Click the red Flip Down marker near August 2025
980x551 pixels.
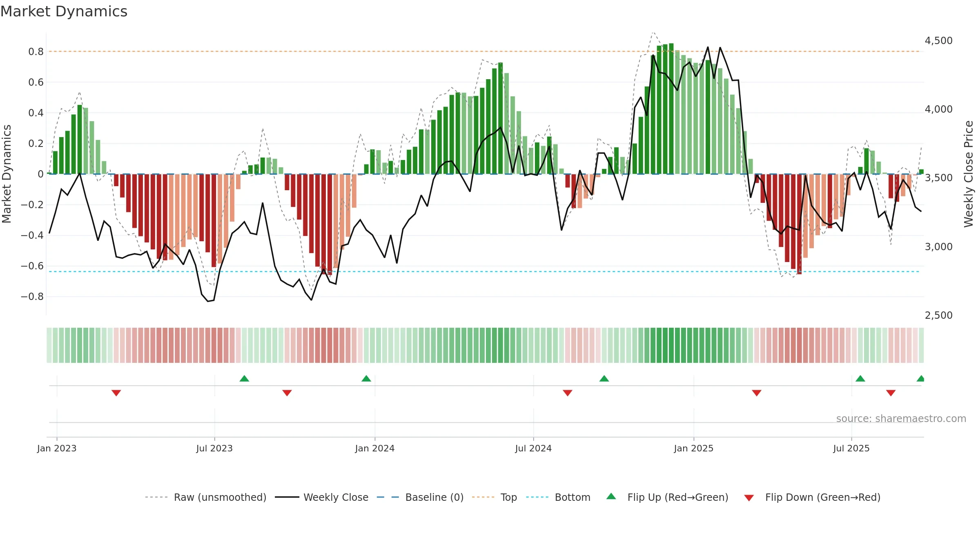pyautogui.click(x=891, y=393)
